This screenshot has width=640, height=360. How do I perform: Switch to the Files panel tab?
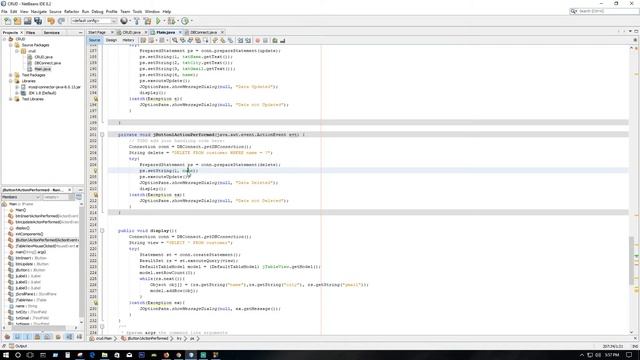(x=31, y=32)
